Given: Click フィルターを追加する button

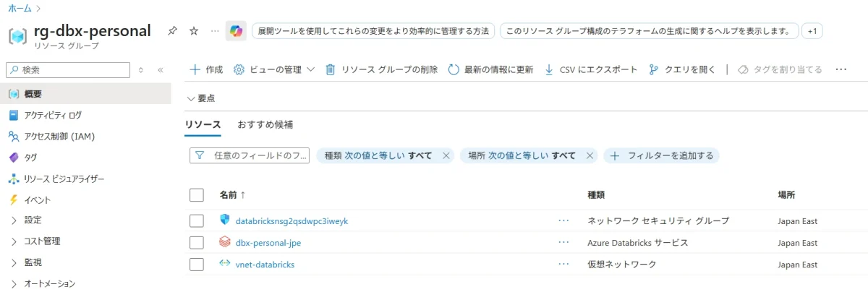Looking at the screenshot, I should pos(662,155).
